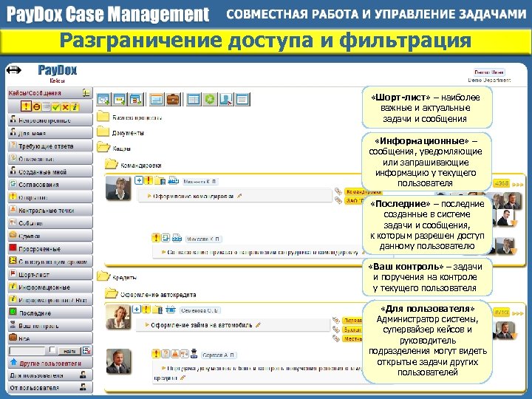
Task: Collapse the Кредиты folder
Action: [103, 276]
